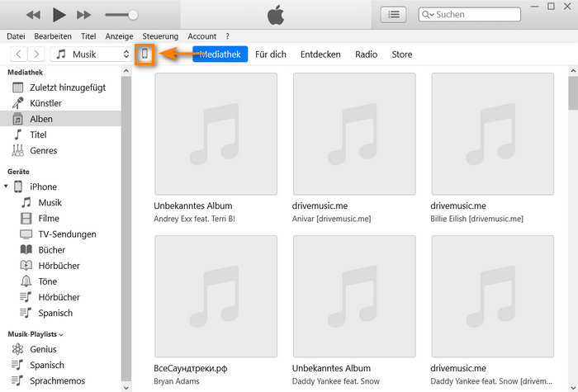Open the Datei menu

pyautogui.click(x=16, y=36)
